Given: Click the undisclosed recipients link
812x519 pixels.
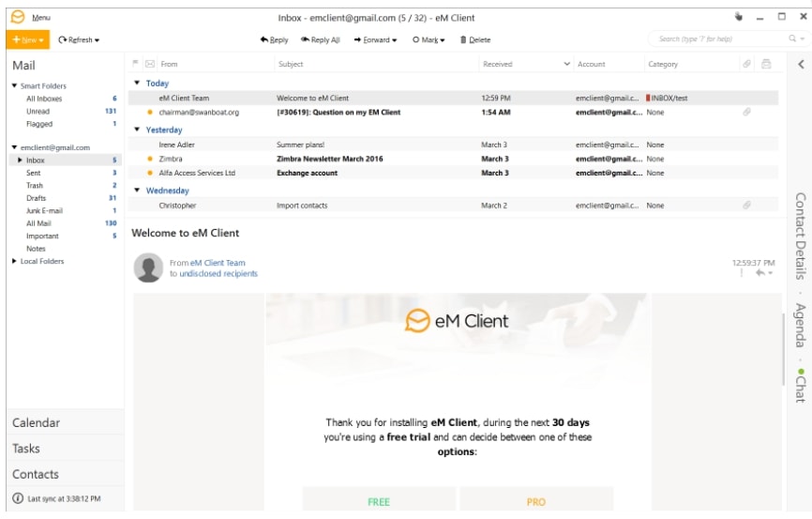Looking at the screenshot, I should [218, 274].
